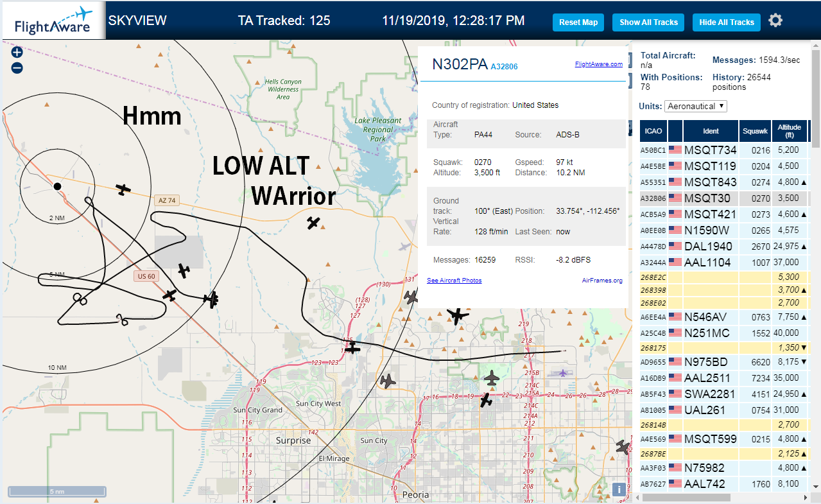Select the MSQT734 row

tap(724, 150)
